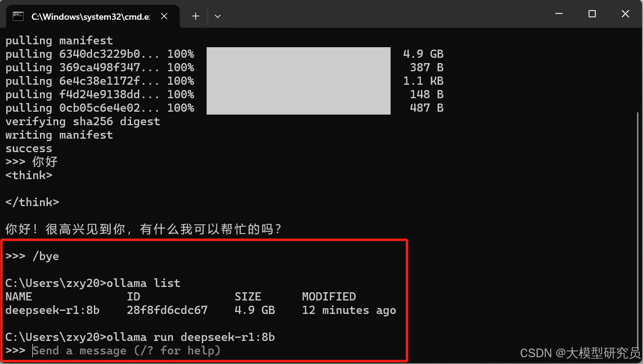The width and height of the screenshot is (643, 364).
Task: Click the 'ollama list' command text
Action: coord(144,283)
